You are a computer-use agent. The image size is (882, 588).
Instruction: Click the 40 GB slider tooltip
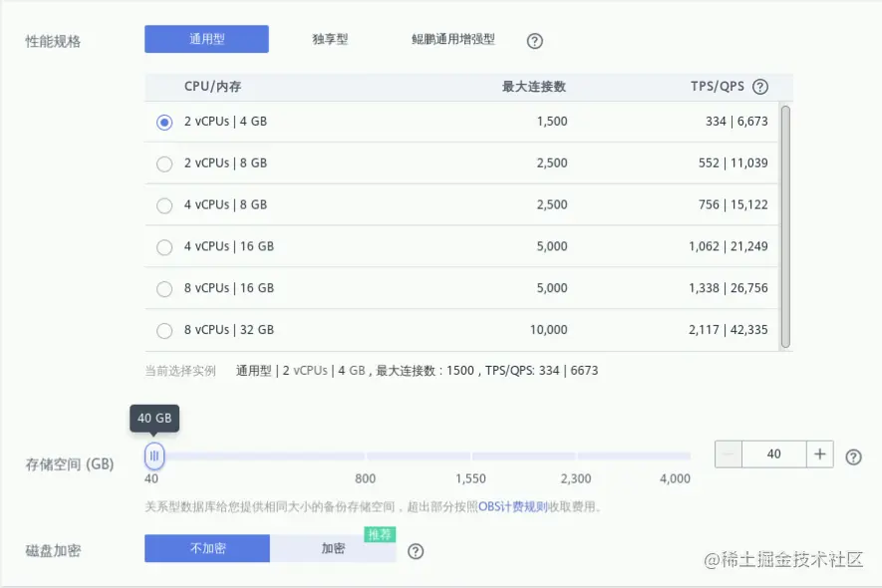(154, 418)
